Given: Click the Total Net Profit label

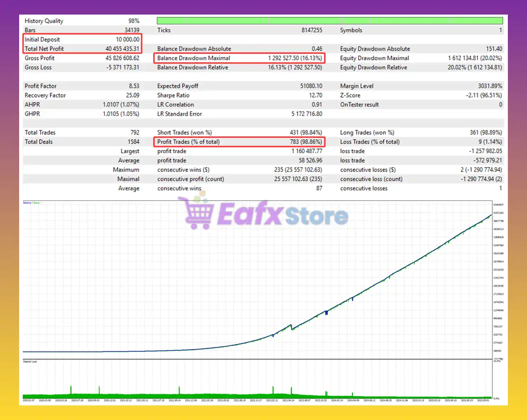Looking at the screenshot, I should (x=44, y=49).
